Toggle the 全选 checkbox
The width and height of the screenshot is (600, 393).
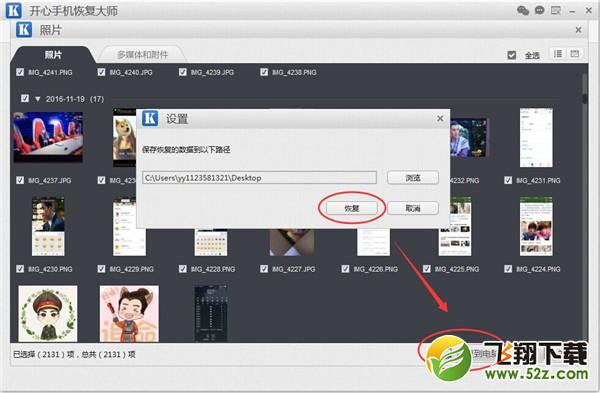[512, 55]
